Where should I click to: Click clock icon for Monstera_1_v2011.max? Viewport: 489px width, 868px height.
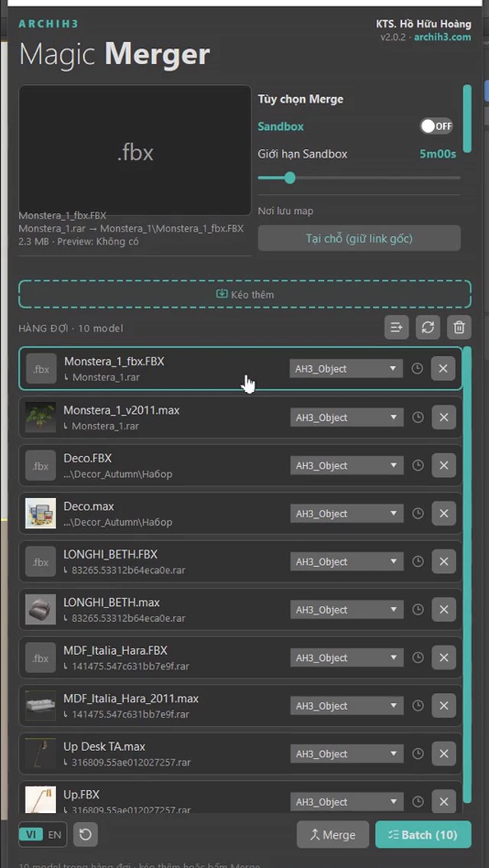(x=418, y=417)
